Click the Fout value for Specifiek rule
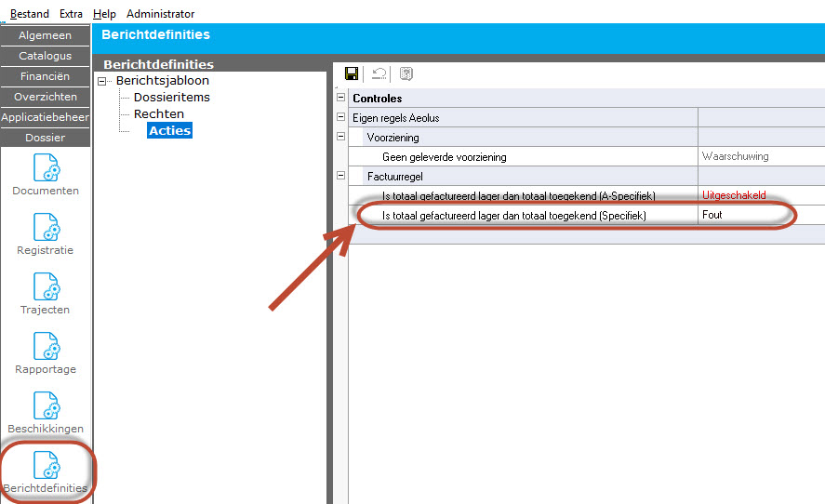Screen dimensions: 825x504 pyautogui.click(x=712, y=215)
